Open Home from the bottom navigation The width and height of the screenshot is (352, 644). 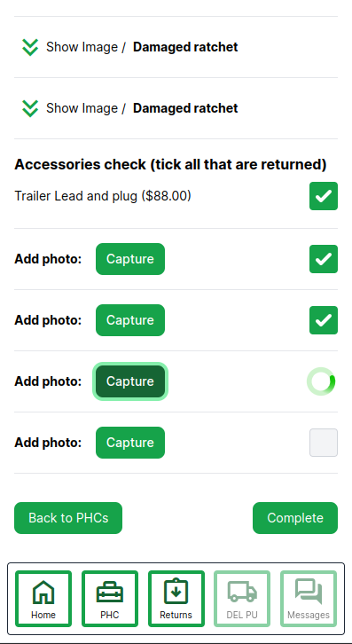click(43, 599)
